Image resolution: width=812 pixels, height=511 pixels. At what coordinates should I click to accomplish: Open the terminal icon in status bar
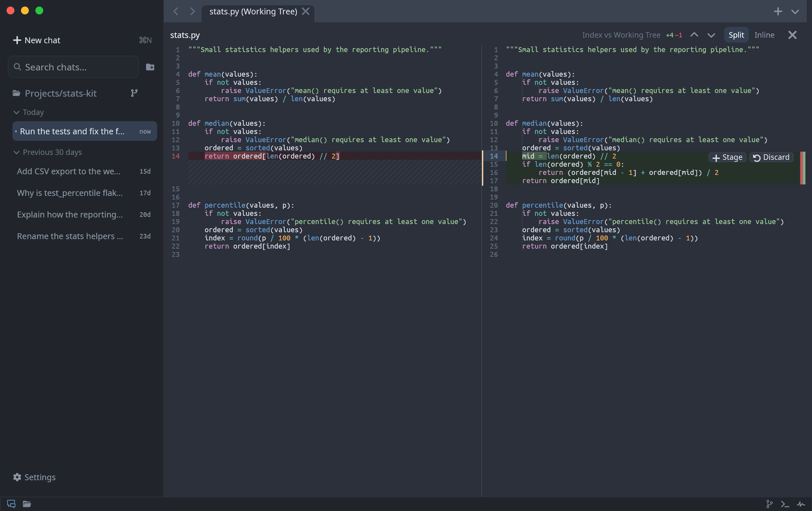pyautogui.click(x=785, y=504)
